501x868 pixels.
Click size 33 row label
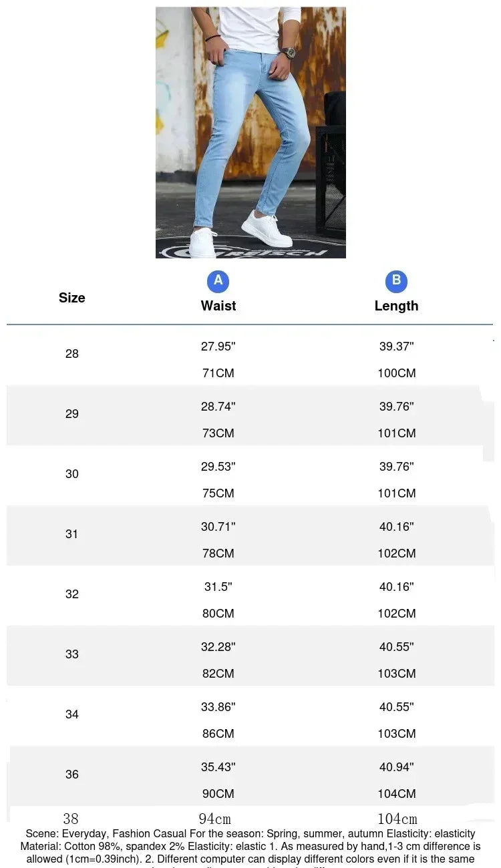(x=72, y=654)
